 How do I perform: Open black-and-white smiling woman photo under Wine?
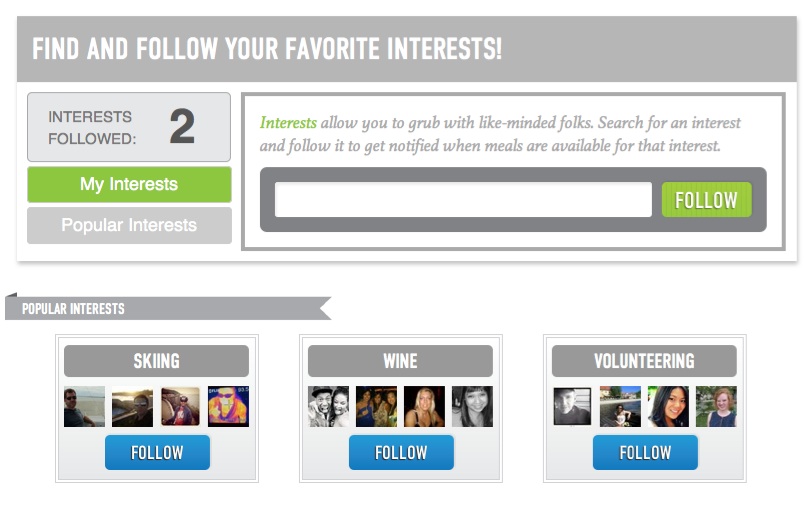(472, 407)
